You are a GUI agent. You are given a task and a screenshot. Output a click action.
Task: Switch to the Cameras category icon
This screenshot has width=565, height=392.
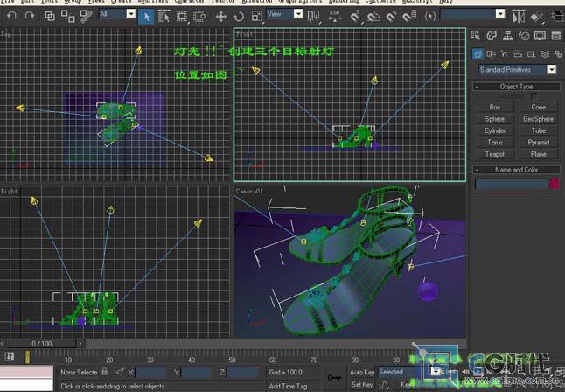[520, 52]
